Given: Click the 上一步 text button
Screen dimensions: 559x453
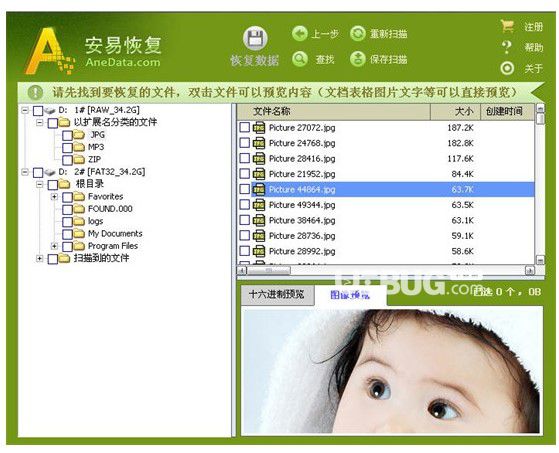Looking at the screenshot, I should click(x=325, y=34).
